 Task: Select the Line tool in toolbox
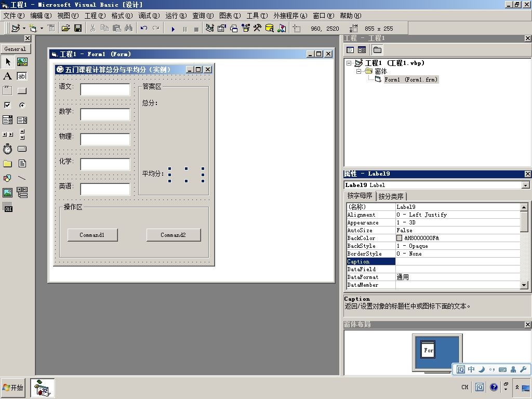[x=22, y=178]
